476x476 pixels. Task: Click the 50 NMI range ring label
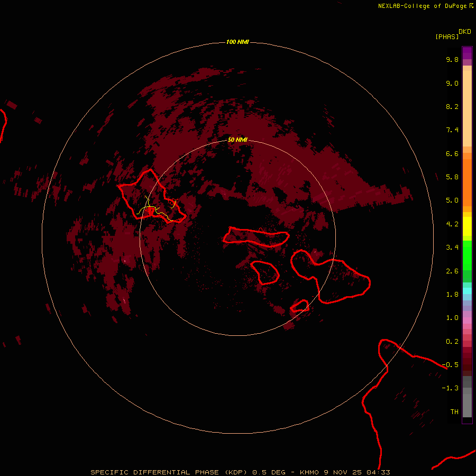coord(237,140)
